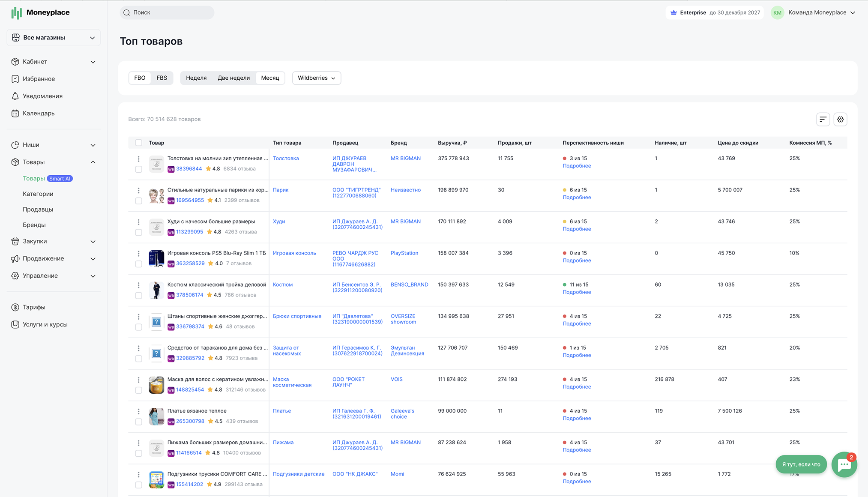Open row menu for Игровая консоль PS5
The height and width of the screenshot is (497, 868).
click(138, 254)
